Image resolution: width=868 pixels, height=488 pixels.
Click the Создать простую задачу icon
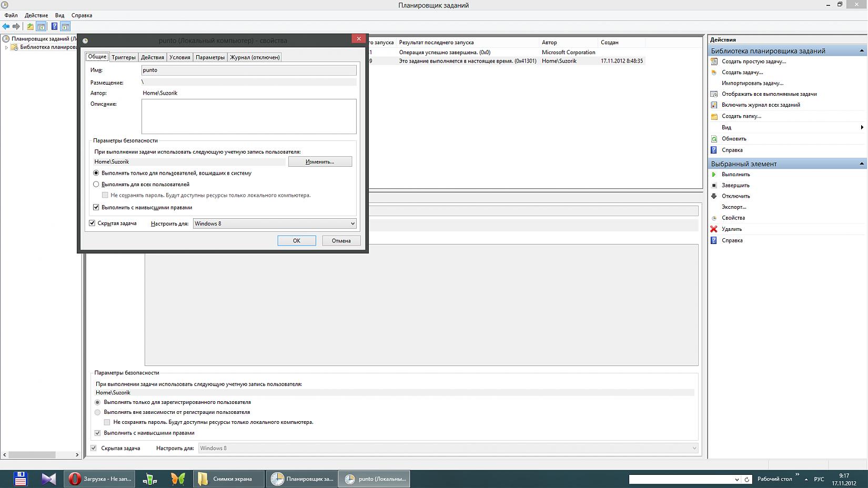(x=714, y=62)
